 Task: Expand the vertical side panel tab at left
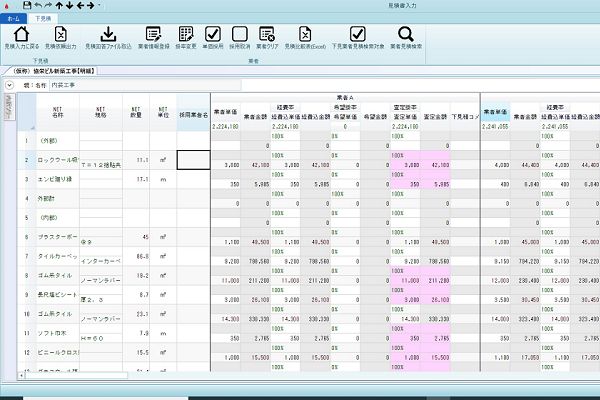point(9,107)
